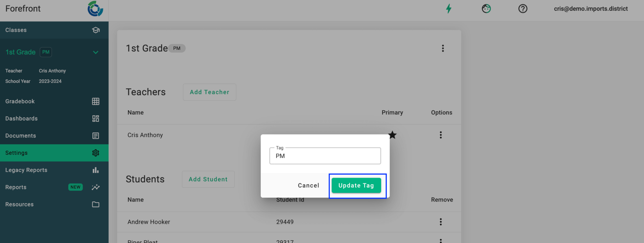Open the help question mark icon
Viewport: 644px width, 243px height.
tap(523, 8)
